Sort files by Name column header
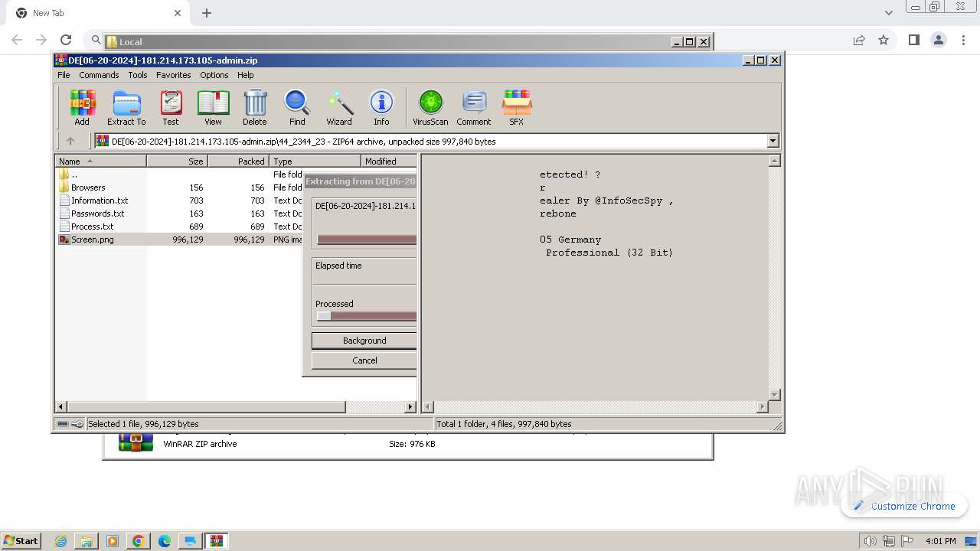The width and height of the screenshot is (980, 551). [x=100, y=161]
